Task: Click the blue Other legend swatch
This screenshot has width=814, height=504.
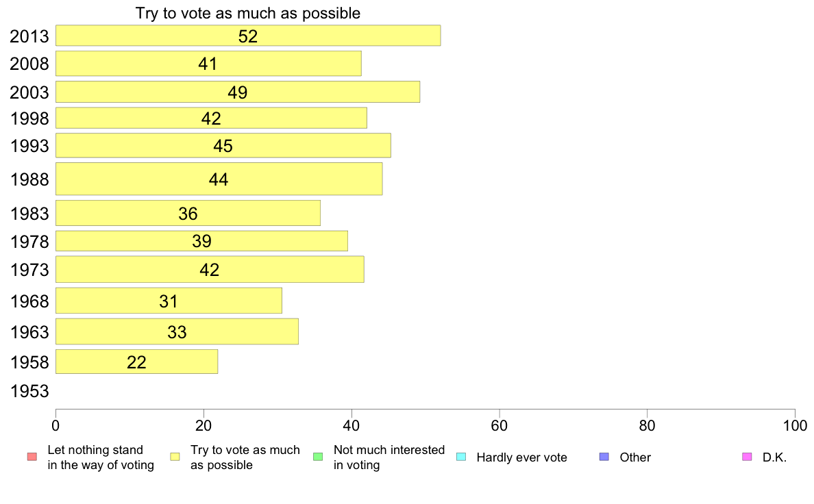Action: click(604, 457)
